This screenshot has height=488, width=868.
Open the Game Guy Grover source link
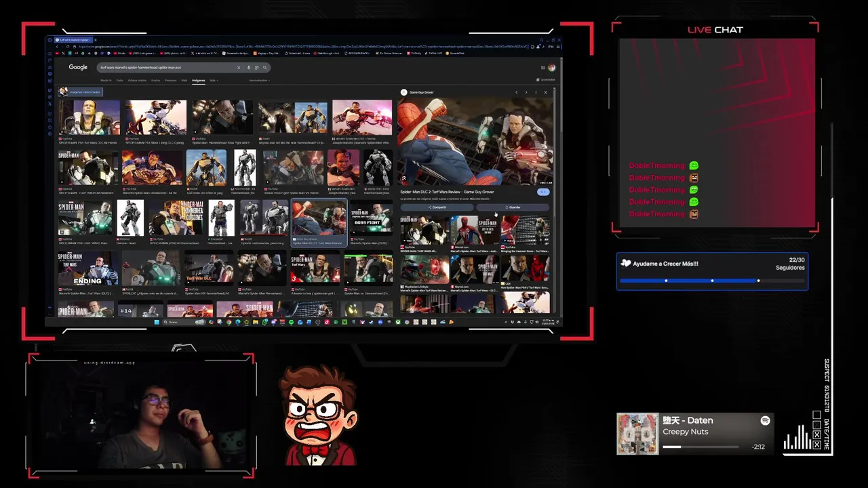coord(418,92)
